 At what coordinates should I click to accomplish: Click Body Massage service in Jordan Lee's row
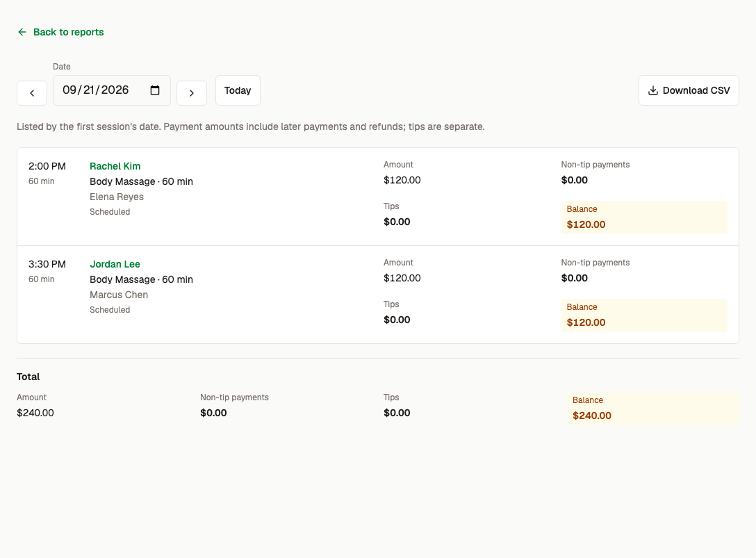point(141,280)
